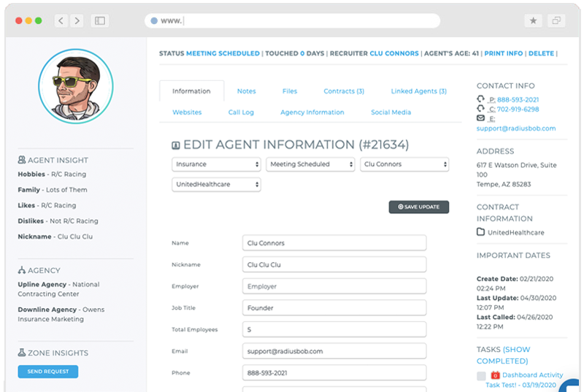584x392 pixels.
Task: Select the Information tab
Action: 191,91
